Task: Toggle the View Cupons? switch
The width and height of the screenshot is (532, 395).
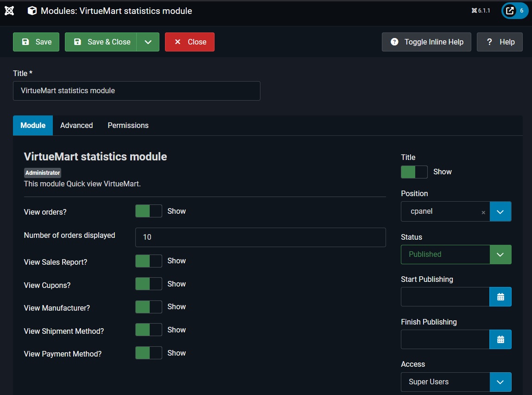Action: coord(149,284)
